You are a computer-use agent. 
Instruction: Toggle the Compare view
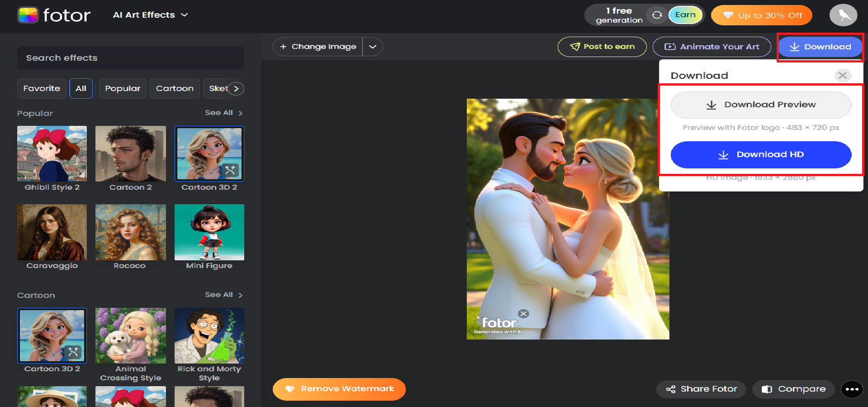pos(793,389)
